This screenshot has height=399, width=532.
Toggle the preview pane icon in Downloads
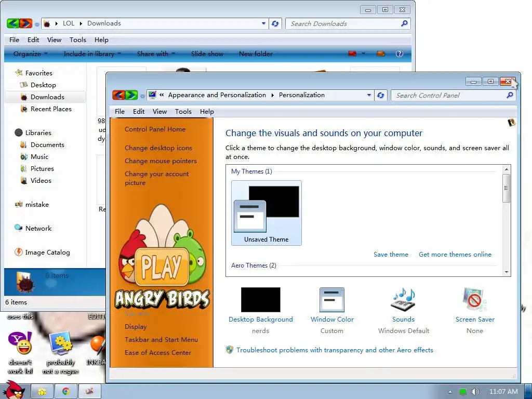click(x=381, y=54)
